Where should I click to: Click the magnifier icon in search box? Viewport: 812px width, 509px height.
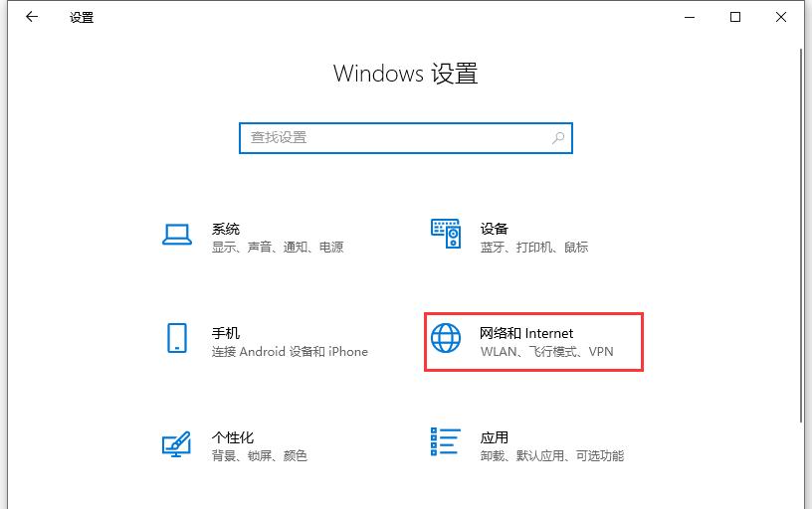click(x=558, y=137)
